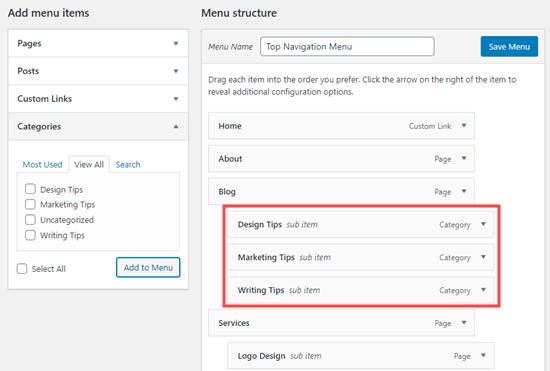Expand Design Tips sub item arrow
Image resolution: width=550 pixels, height=371 pixels.
click(483, 224)
